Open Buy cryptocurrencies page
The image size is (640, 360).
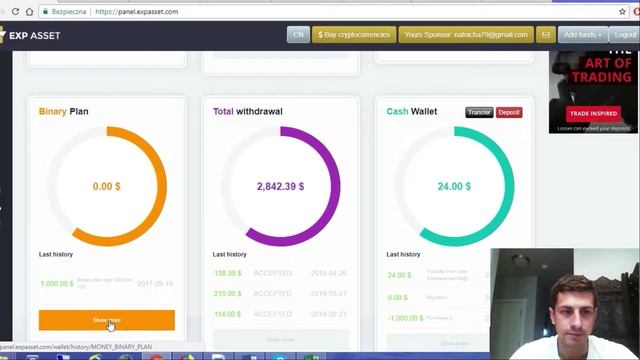[354, 35]
